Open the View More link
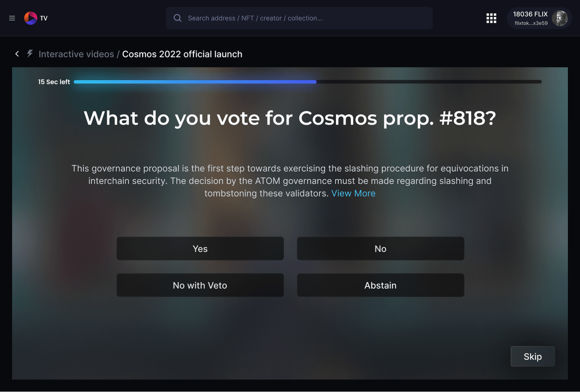 [x=353, y=194]
